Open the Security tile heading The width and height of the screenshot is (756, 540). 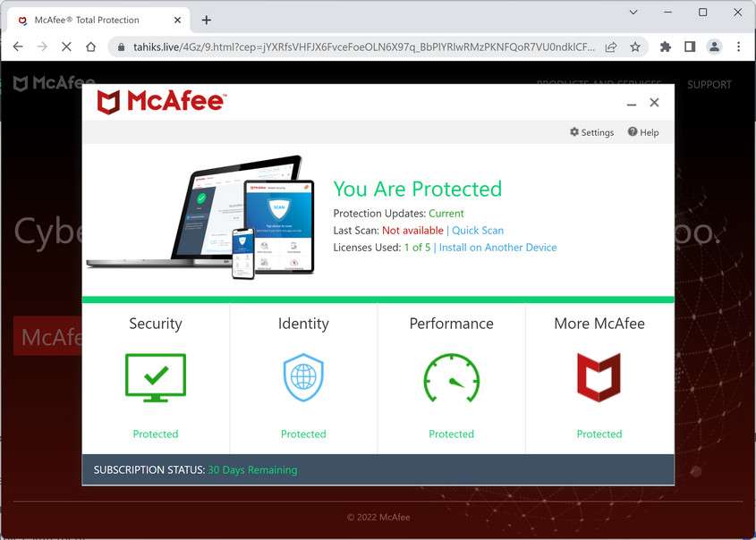pyautogui.click(x=156, y=324)
